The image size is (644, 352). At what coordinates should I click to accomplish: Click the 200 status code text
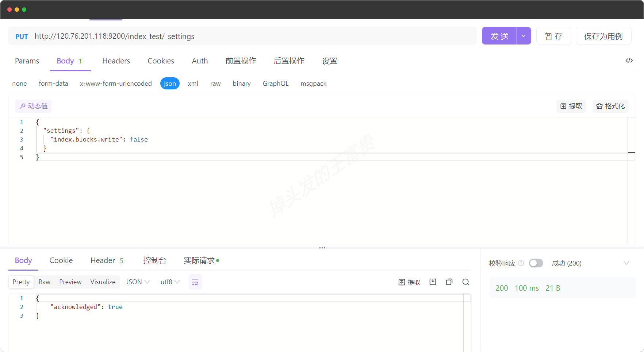tap(502, 288)
